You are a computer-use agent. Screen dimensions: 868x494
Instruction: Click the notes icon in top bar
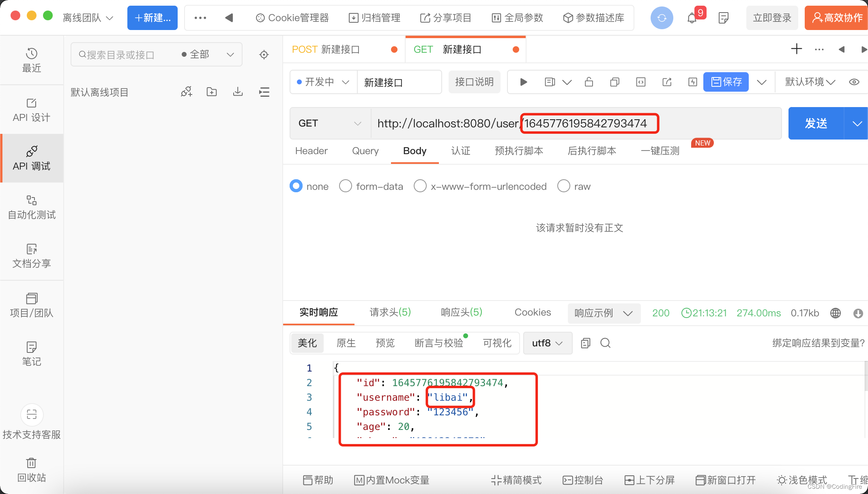tap(723, 18)
